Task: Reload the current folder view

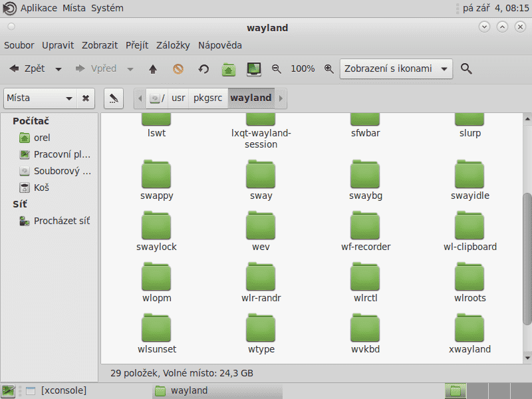Action: [x=203, y=69]
